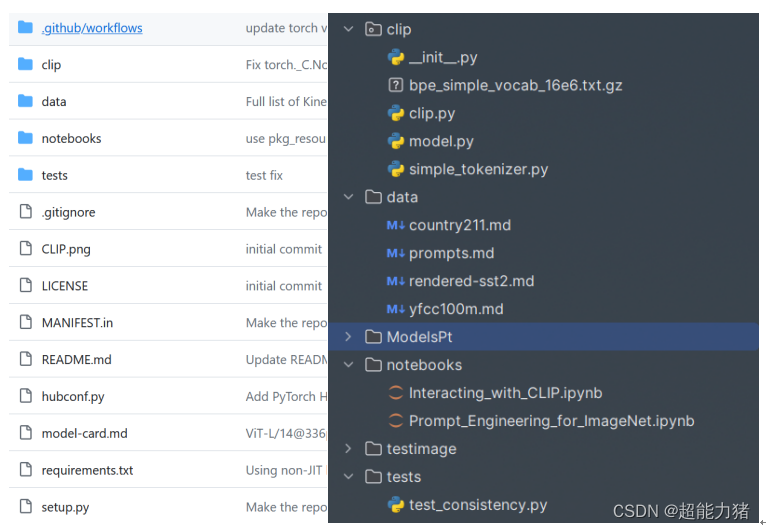Click folder icon beside .github/workflows

coord(25,27)
